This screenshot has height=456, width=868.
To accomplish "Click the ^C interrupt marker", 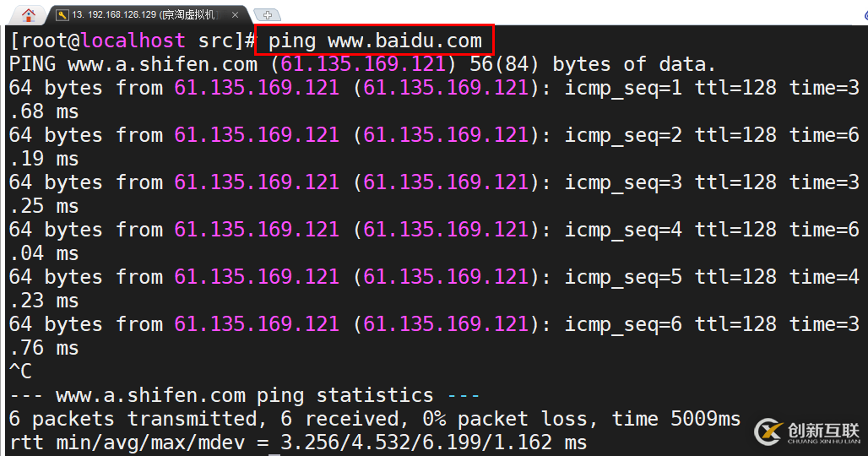I will pyautogui.click(x=20, y=372).
